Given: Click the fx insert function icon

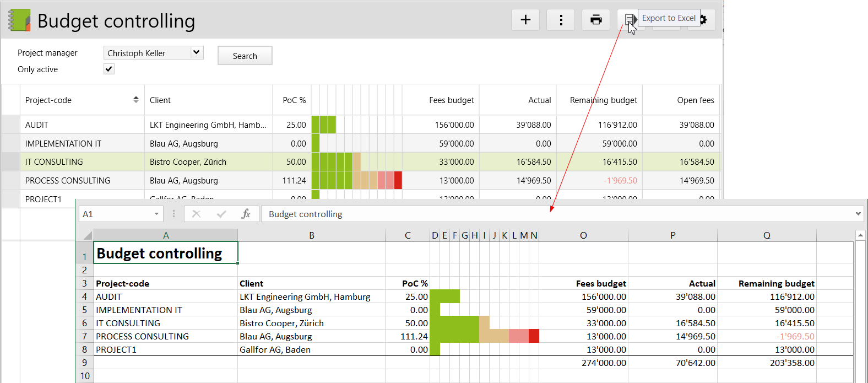Looking at the screenshot, I should pyautogui.click(x=246, y=214).
